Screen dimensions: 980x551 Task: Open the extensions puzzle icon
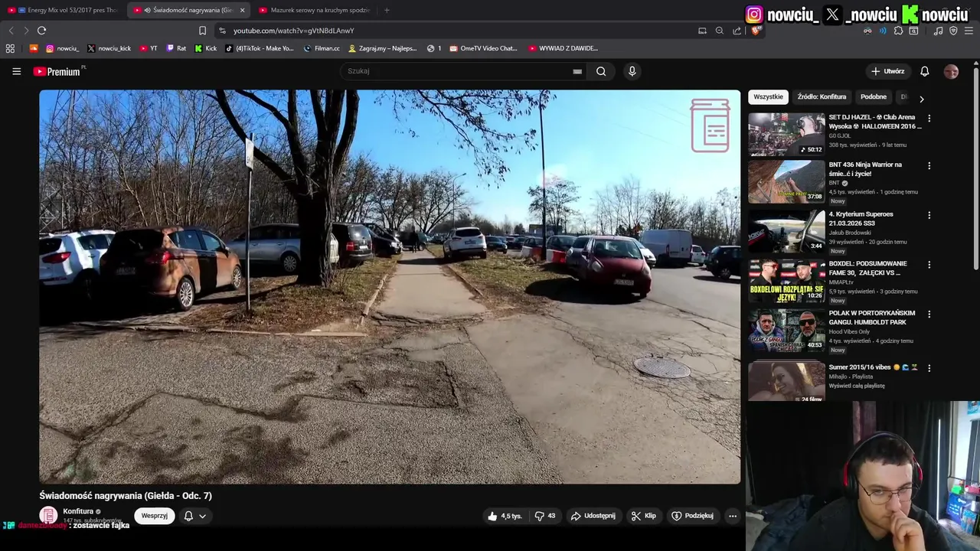click(898, 31)
